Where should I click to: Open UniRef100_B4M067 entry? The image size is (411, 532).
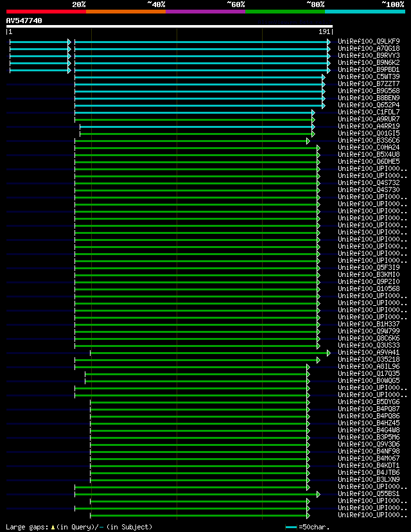pyautogui.click(x=369, y=458)
